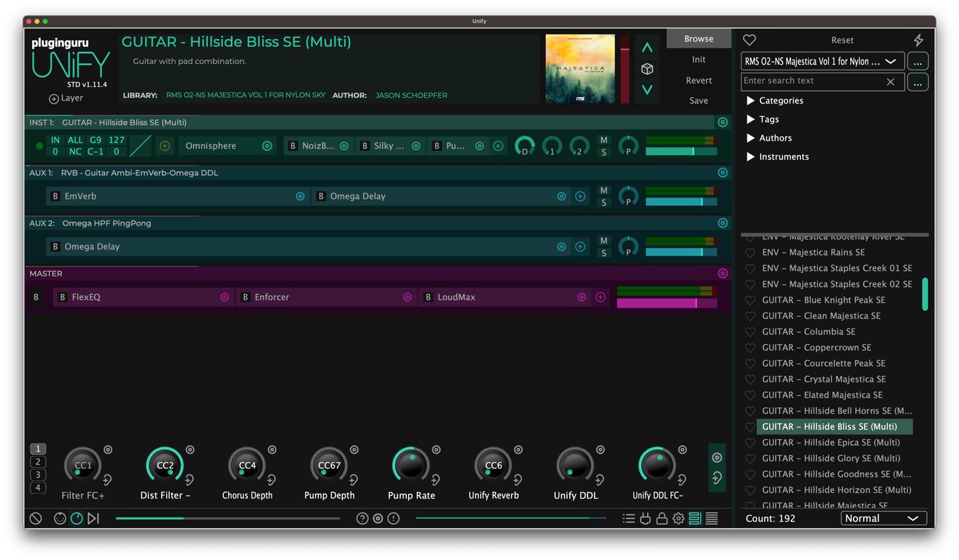This screenshot has width=959, height=560.
Task: Mute the INST 1 layer
Action: tap(604, 140)
